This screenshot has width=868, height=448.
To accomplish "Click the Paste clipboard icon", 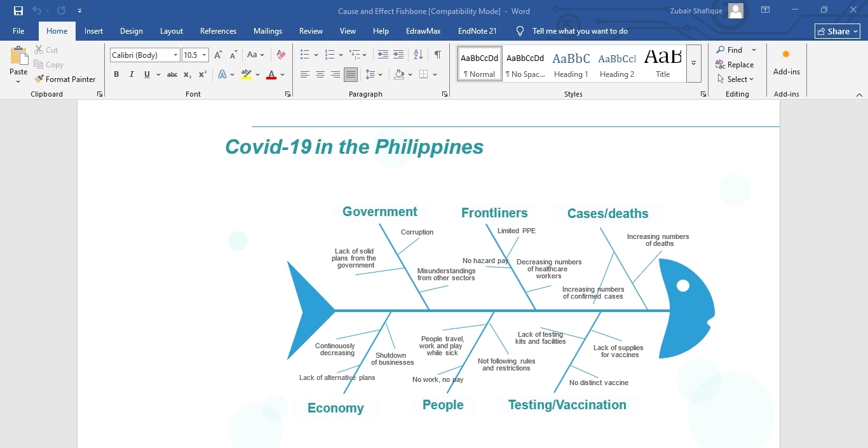I will coord(18,57).
